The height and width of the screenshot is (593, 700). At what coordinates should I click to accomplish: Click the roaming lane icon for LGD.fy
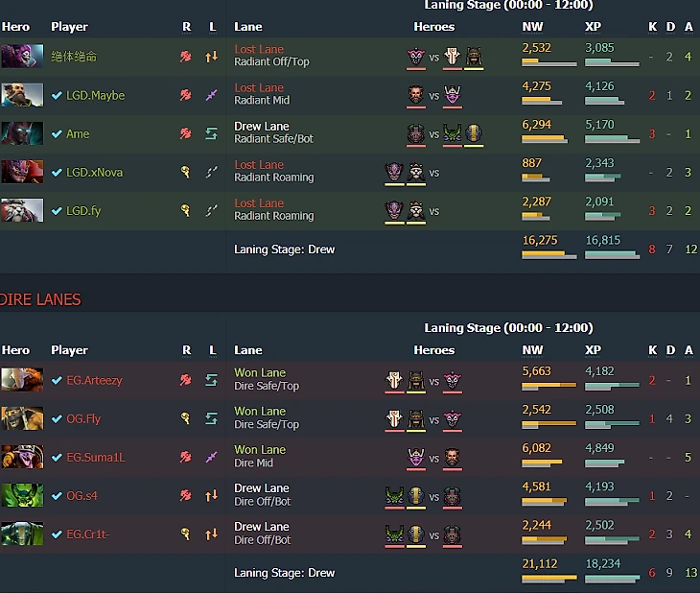pos(212,210)
